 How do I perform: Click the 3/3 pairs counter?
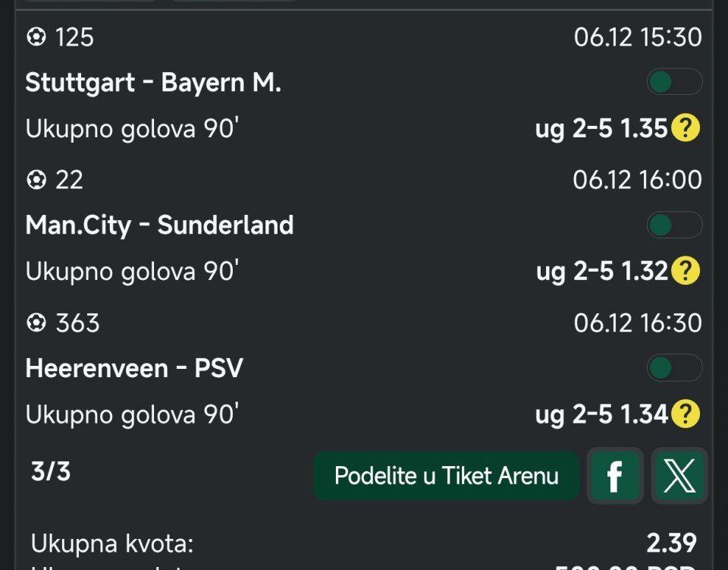click(x=51, y=472)
